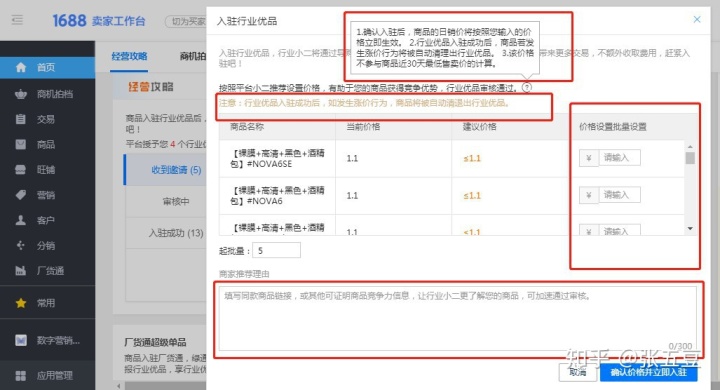Click current price 1.1 in #NOVA6 row

coord(352,196)
